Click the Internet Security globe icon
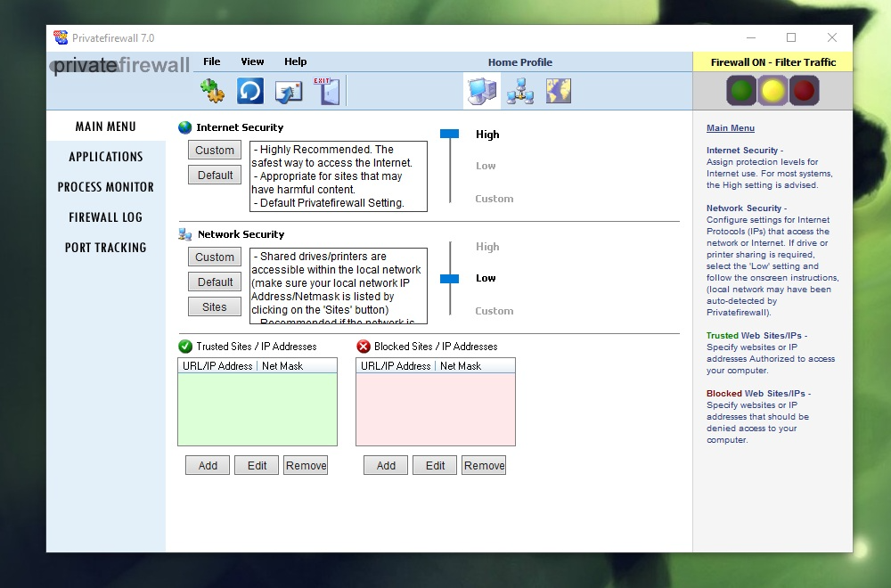The width and height of the screenshot is (891, 588). click(185, 127)
